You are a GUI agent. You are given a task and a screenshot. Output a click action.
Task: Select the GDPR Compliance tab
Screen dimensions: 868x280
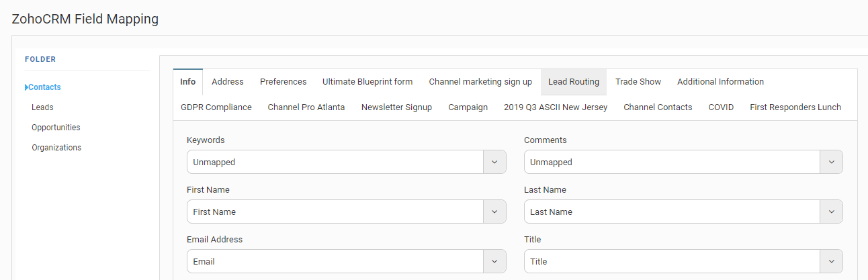(216, 107)
